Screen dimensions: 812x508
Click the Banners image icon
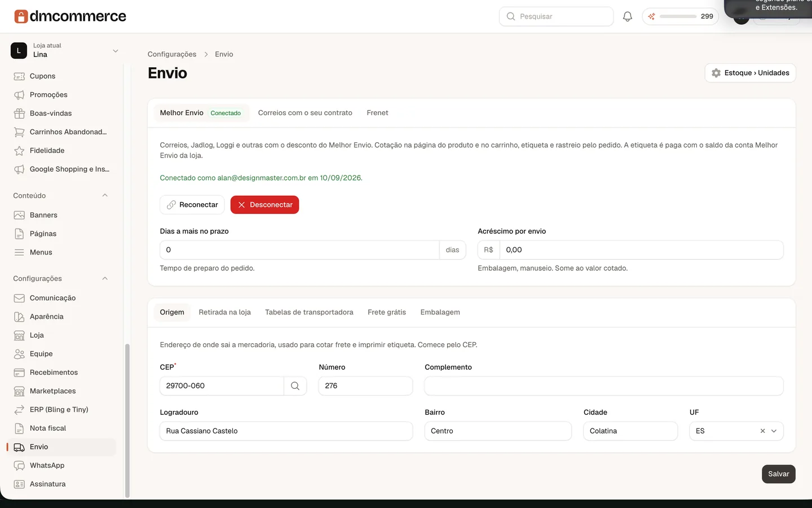pyautogui.click(x=19, y=215)
